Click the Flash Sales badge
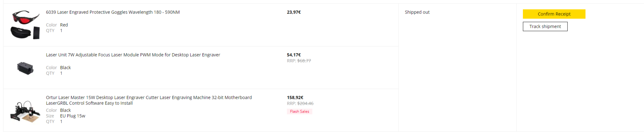The image size is (644, 133). pos(299,112)
